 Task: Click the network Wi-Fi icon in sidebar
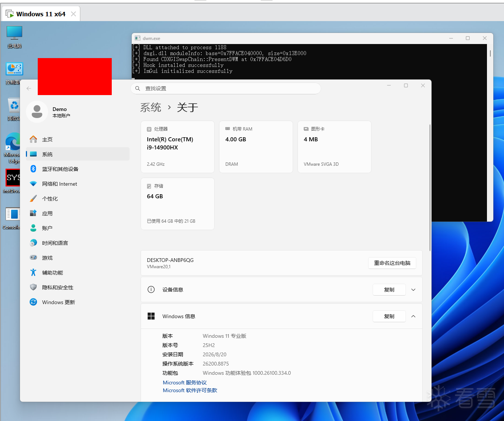click(x=33, y=184)
